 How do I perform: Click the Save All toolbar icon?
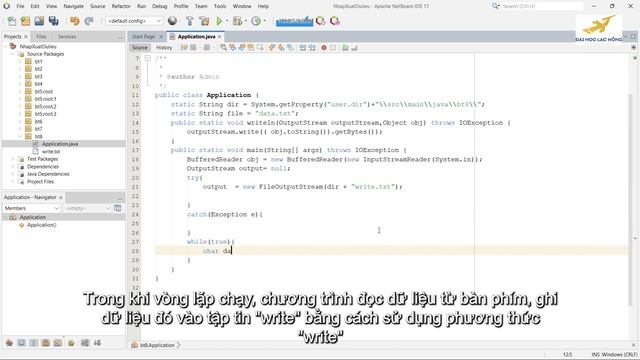pos(53,21)
